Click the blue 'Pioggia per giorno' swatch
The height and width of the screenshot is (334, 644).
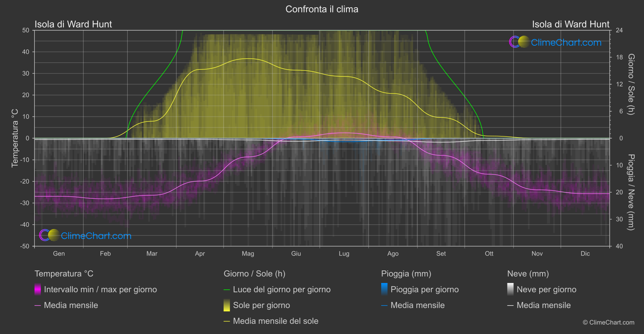[384, 289]
